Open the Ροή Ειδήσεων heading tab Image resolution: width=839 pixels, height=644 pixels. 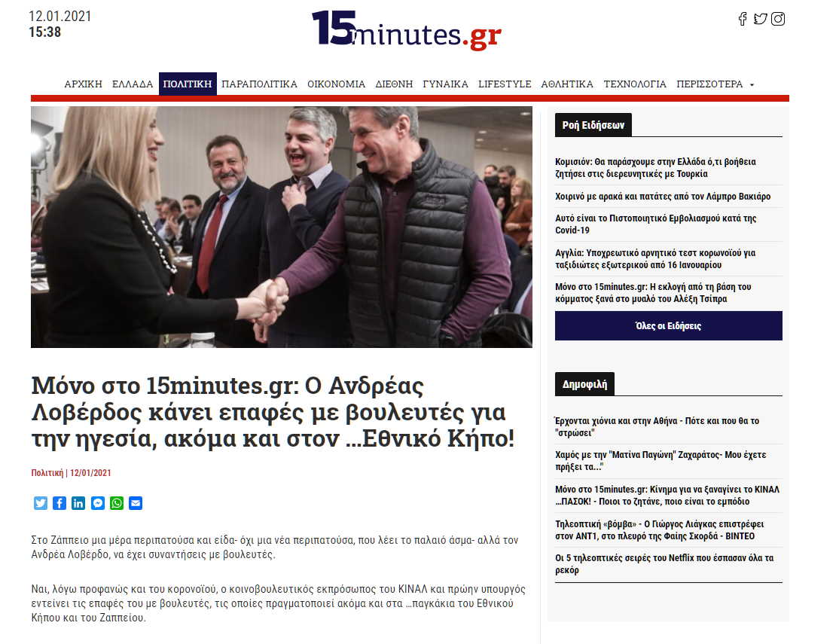point(593,125)
